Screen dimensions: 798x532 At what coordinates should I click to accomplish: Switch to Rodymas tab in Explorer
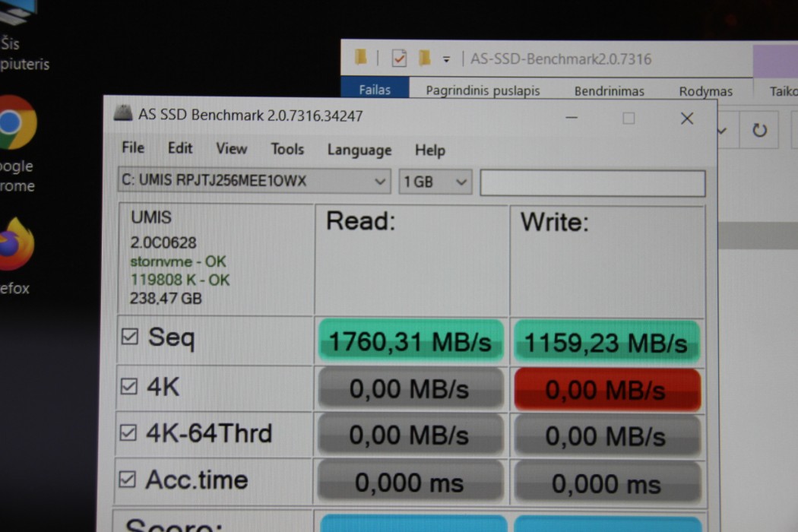(706, 92)
